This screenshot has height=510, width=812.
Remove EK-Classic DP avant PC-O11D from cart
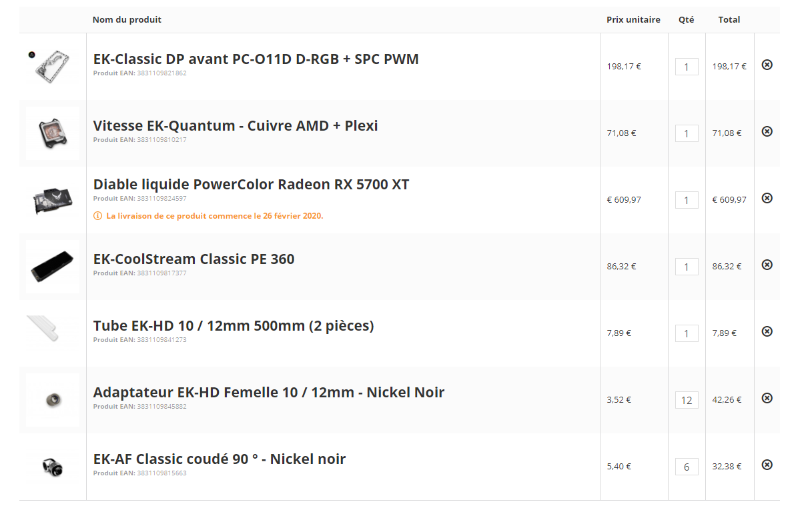(767, 65)
